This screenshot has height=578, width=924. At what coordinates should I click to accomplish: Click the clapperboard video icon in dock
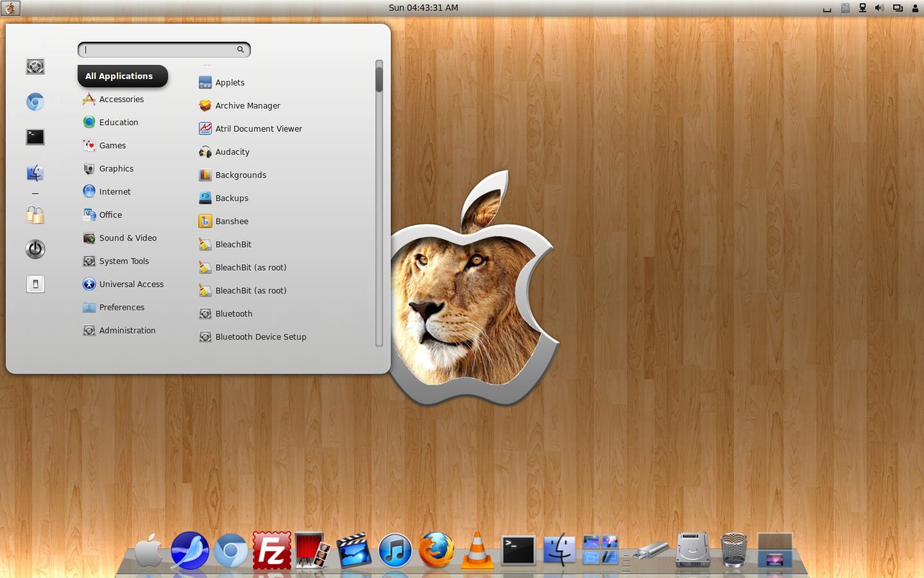[x=354, y=550]
